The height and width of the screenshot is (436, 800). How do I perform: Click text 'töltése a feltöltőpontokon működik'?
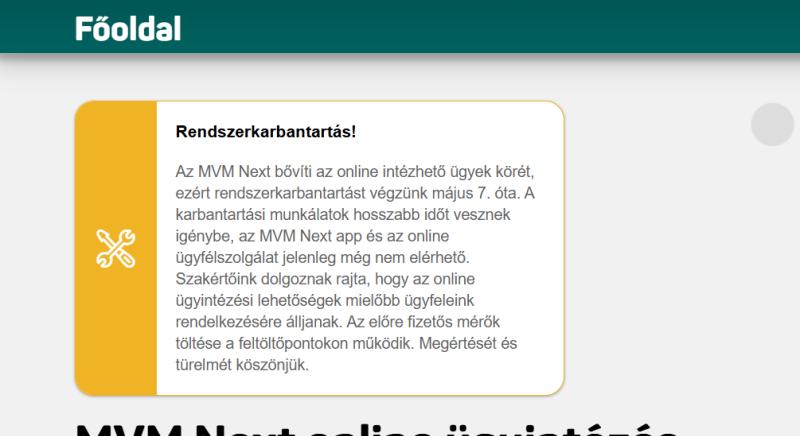[293, 343]
